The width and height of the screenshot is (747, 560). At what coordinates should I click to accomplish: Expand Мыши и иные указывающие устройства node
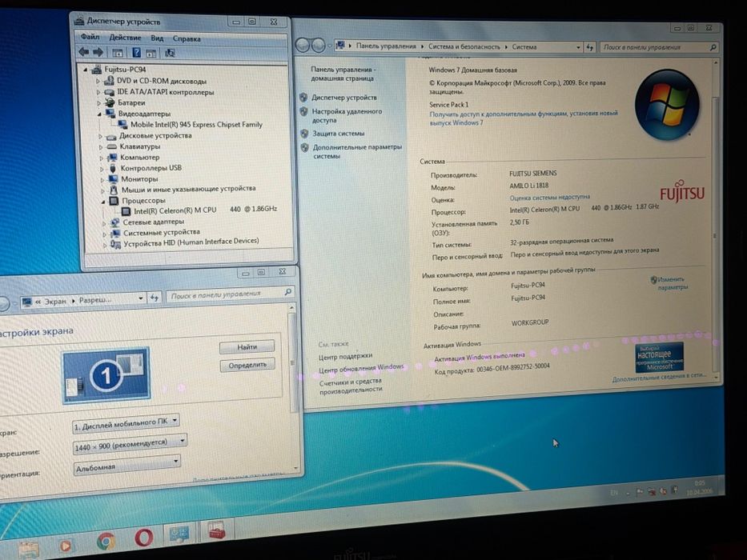pyautogui.click(x=102, y=190)
